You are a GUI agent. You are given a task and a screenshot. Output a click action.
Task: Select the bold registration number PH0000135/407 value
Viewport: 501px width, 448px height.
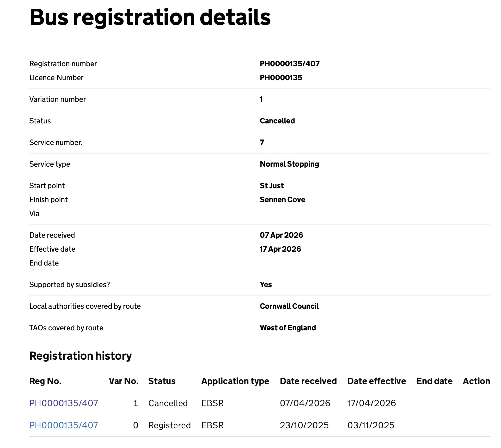tap(289, 64)
